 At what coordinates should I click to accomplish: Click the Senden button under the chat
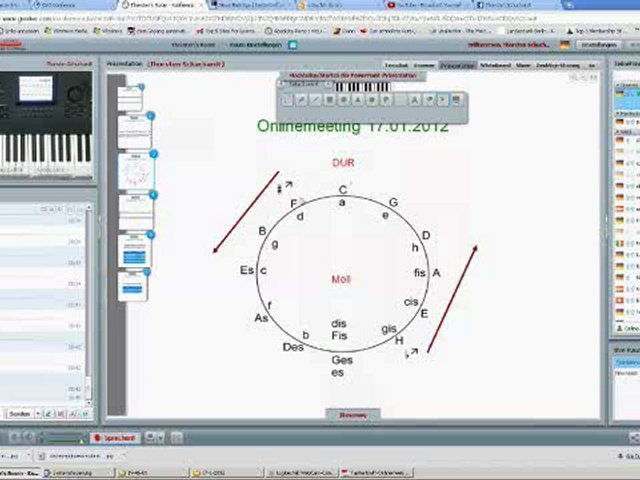click(x=17, y=413)
